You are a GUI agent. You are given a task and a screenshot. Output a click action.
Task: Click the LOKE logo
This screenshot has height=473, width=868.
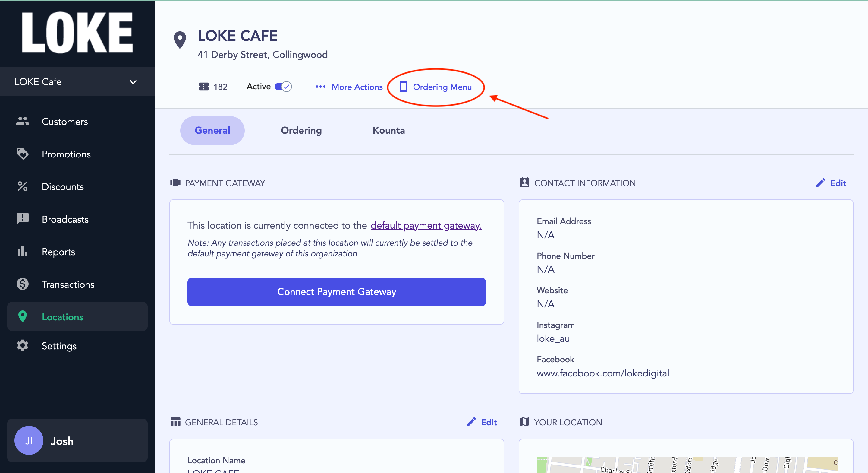[77, 32]
